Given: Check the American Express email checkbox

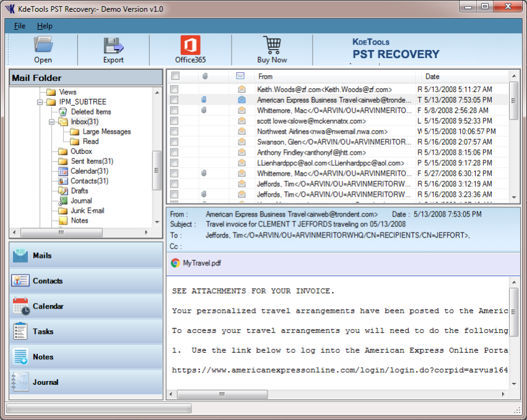Looking at the screenshot, I should pyautogui.click(x=174, y=100).
